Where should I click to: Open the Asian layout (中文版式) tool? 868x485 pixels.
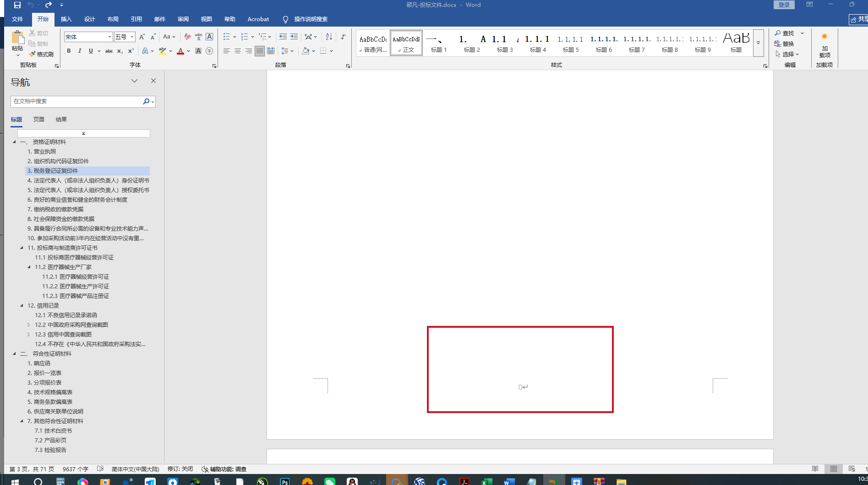309,37
